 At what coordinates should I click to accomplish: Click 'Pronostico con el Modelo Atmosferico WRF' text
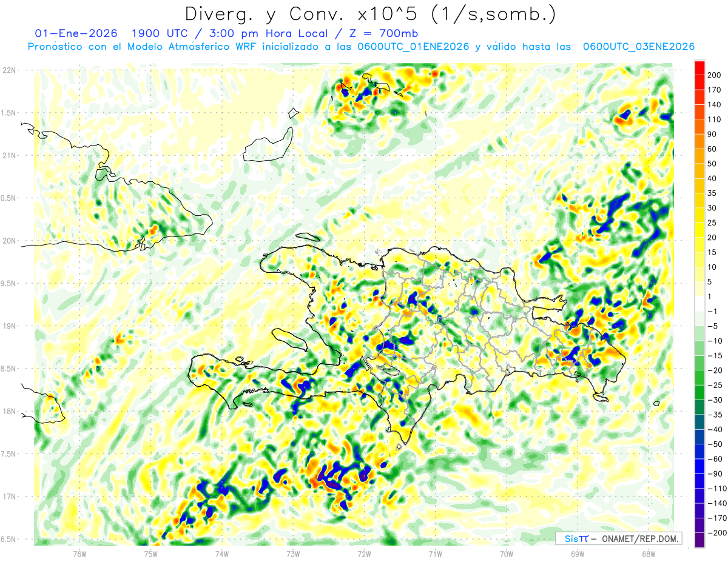click(x=143, y=46)
